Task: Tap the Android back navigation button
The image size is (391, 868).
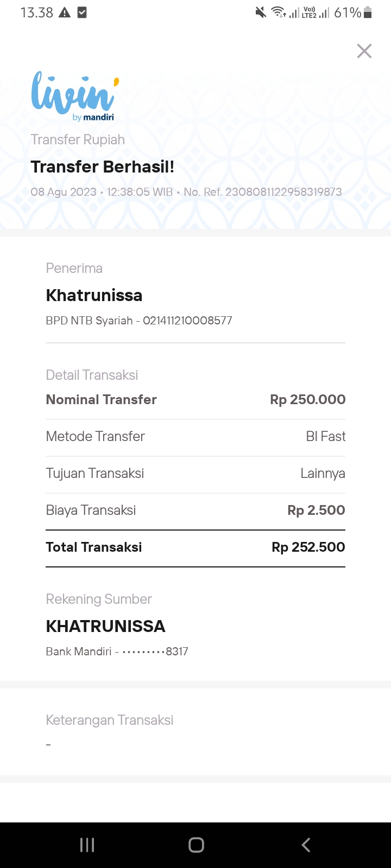Action: coord(306,845)
